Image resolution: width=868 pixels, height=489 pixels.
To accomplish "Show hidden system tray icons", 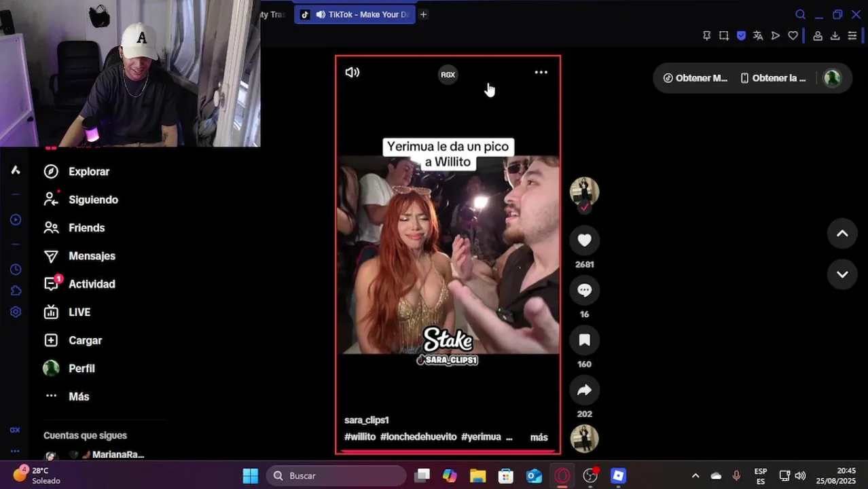I will (695, 475).
